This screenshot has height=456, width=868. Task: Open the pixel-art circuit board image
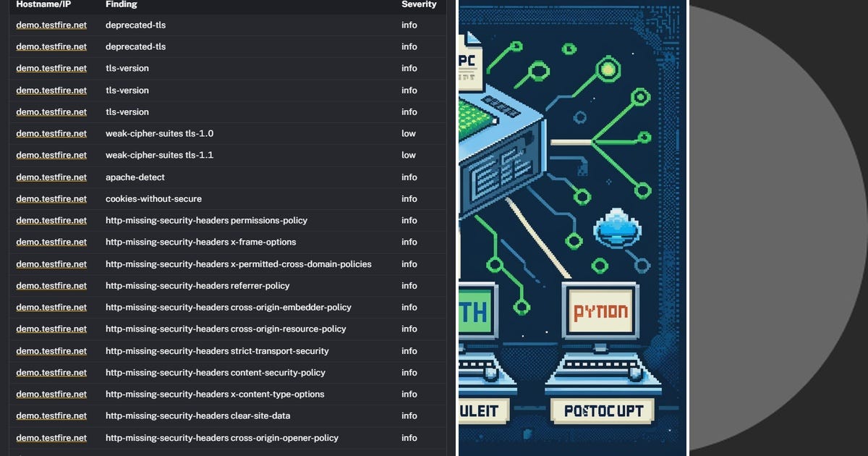click(572, 228)
